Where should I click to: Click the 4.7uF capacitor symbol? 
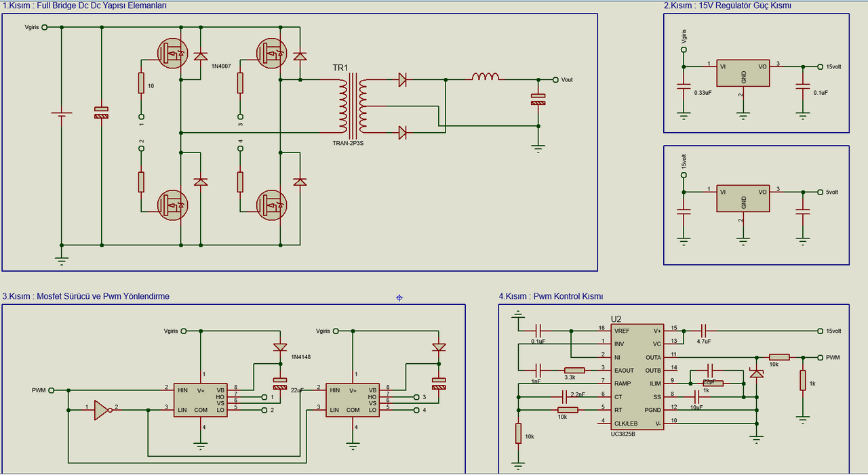703,331
